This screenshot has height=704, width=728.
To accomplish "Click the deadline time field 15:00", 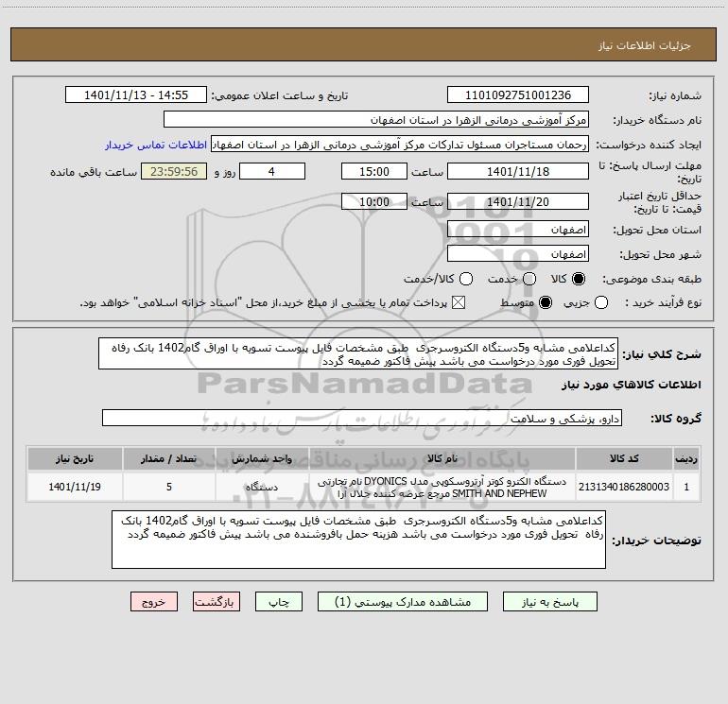I will click(x=374, y=171).
